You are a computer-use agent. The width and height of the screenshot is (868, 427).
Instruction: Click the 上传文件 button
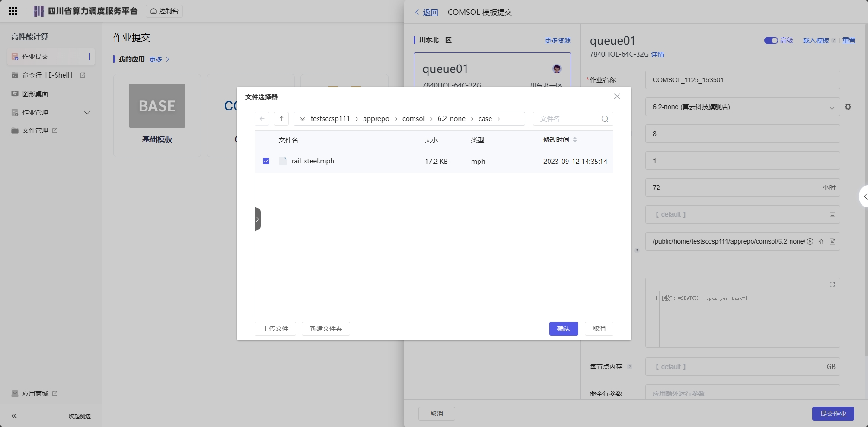[x=275, y=329]
